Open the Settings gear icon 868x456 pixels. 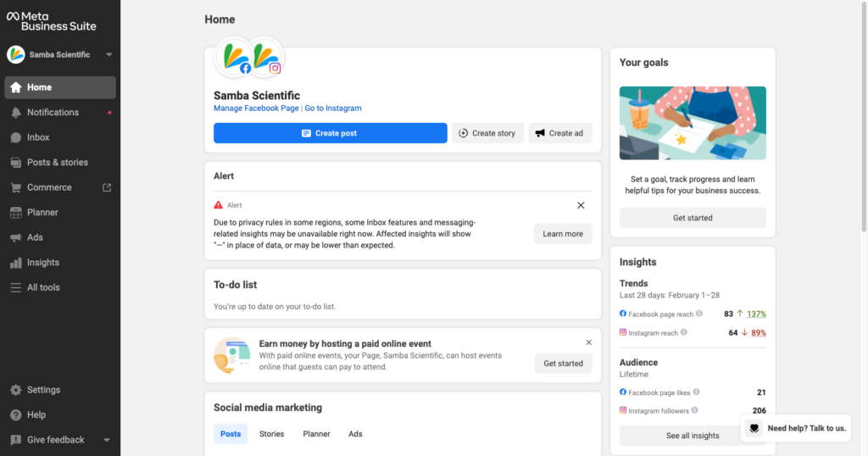15,390
